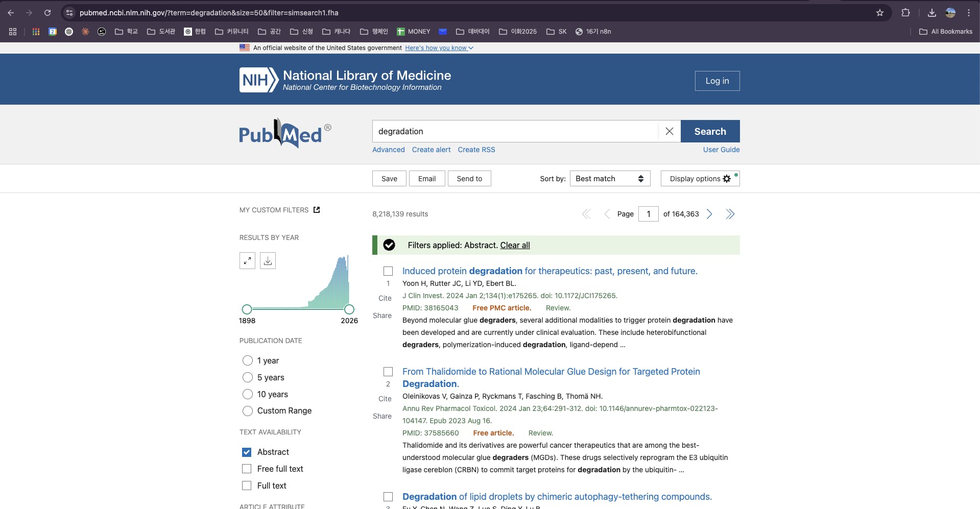980x509 pixels.
Task: Open the Send to menu
Action: pos(469,179)
